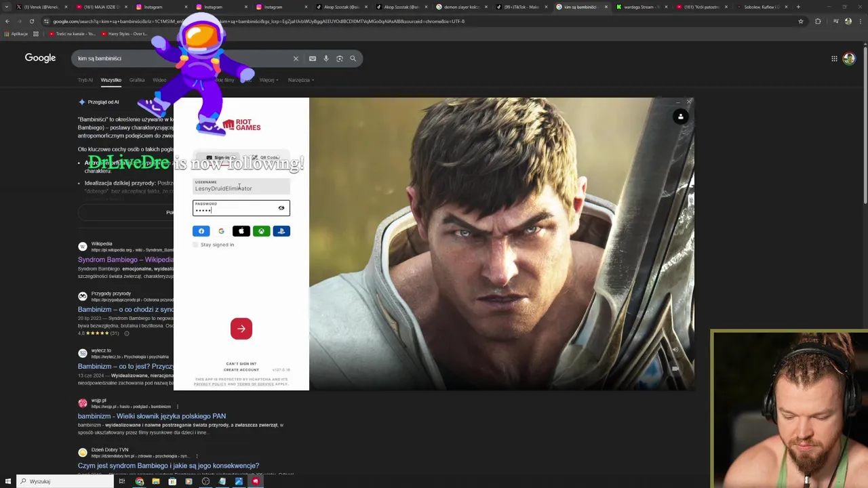Switch to the QR Code tab
The image size is (868, 488).
(265, 158)
